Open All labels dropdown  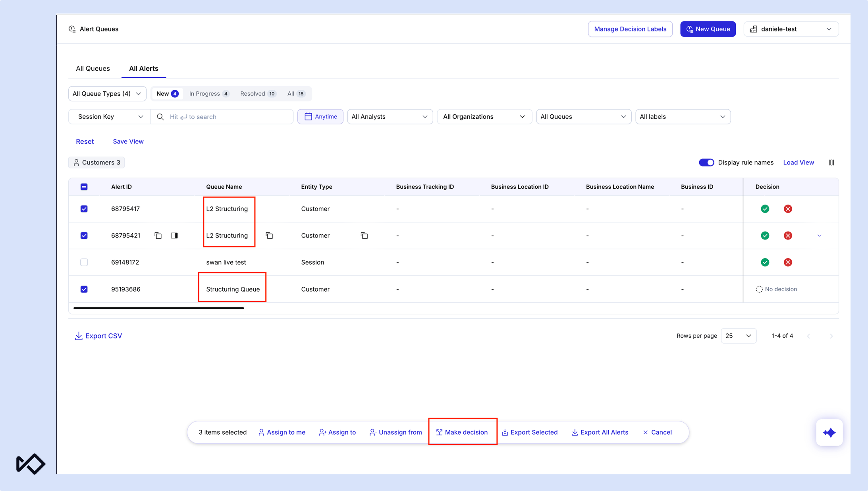(x=683, y=117)
